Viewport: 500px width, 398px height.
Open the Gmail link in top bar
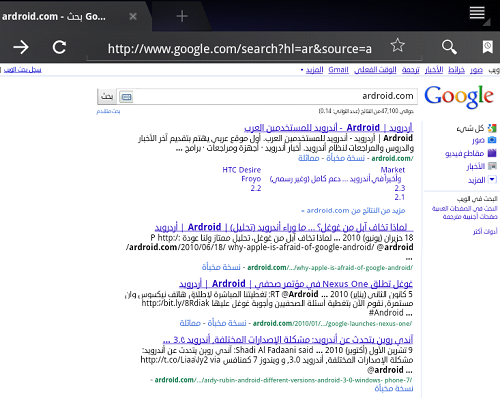(x=338, y=70)
